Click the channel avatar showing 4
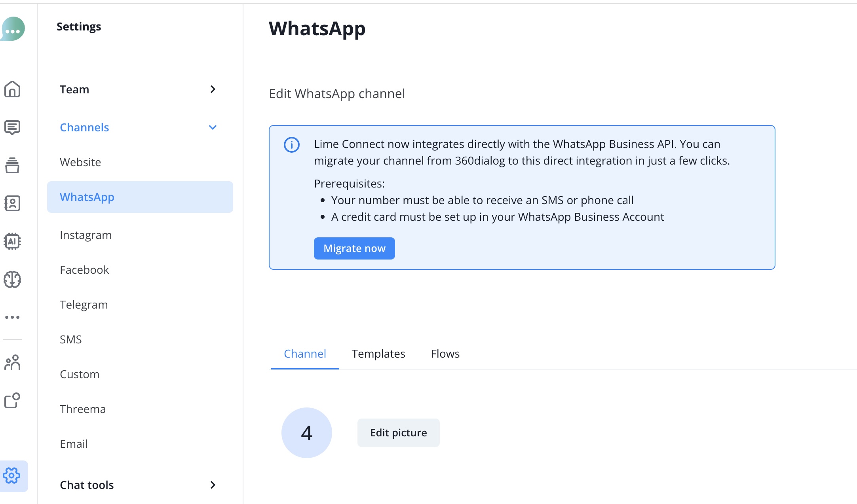857x504 pixels. click(307, 433)
